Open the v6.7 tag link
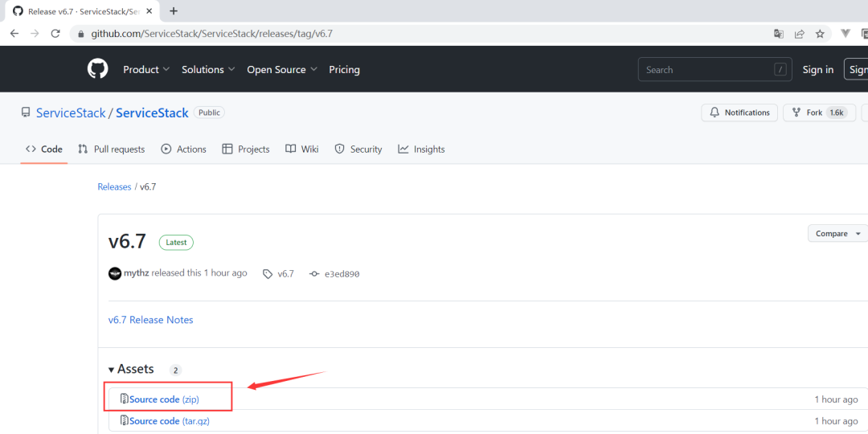Screen dimensions: 868x434 pos(285,273)
